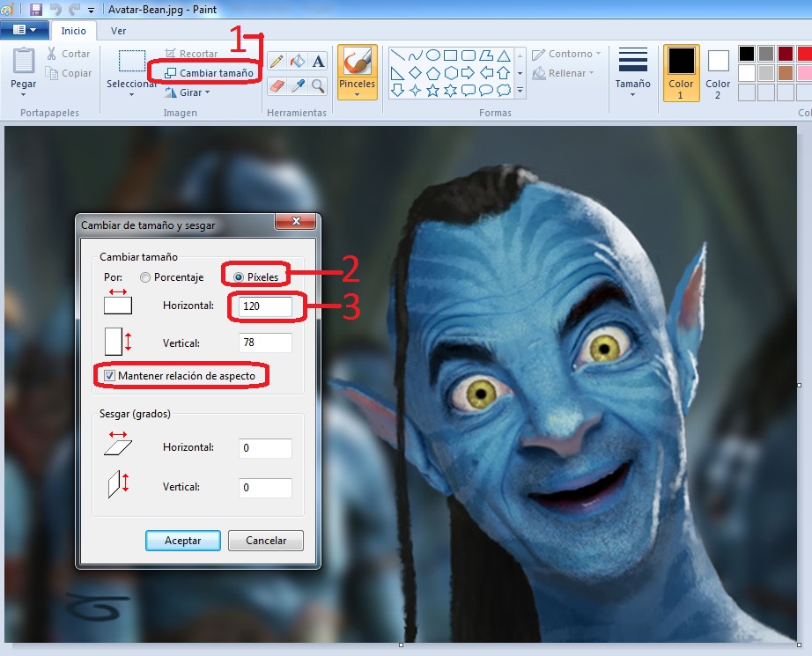Toggle Mantener relación de aspecto checkbox
The image size is (812, 656).
click(109, 376)
